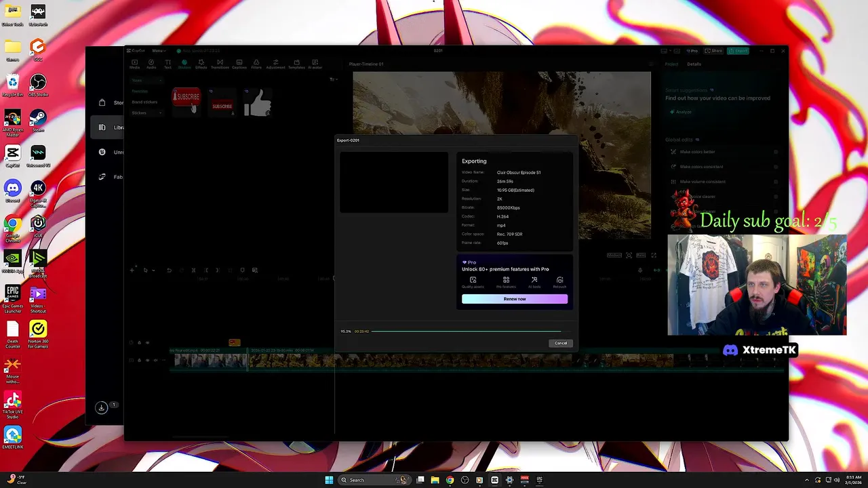868x488 pixels.
Task: Open Death Counter file on desktop
Action: 12,334
